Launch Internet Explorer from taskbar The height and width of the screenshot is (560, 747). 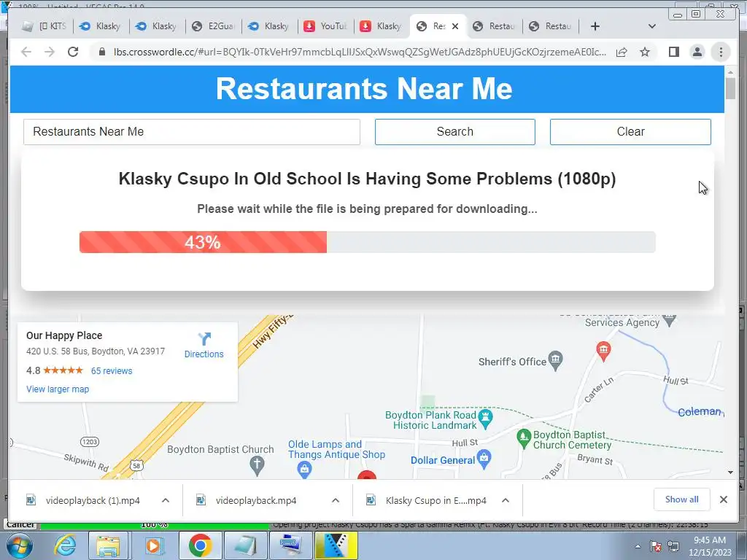[x=65, y=545]
